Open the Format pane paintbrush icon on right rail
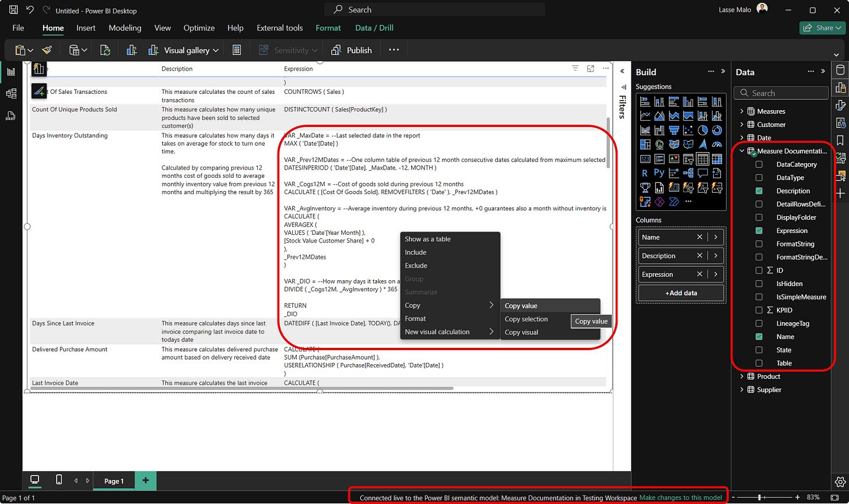This screenshot has height=504, width=849. 840,105
